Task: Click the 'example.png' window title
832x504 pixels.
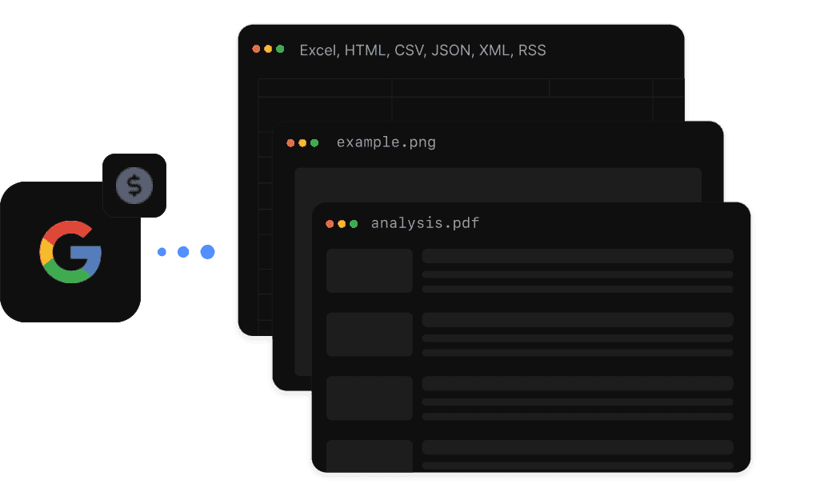Action: pyautogui.click(x=386, y=142)
